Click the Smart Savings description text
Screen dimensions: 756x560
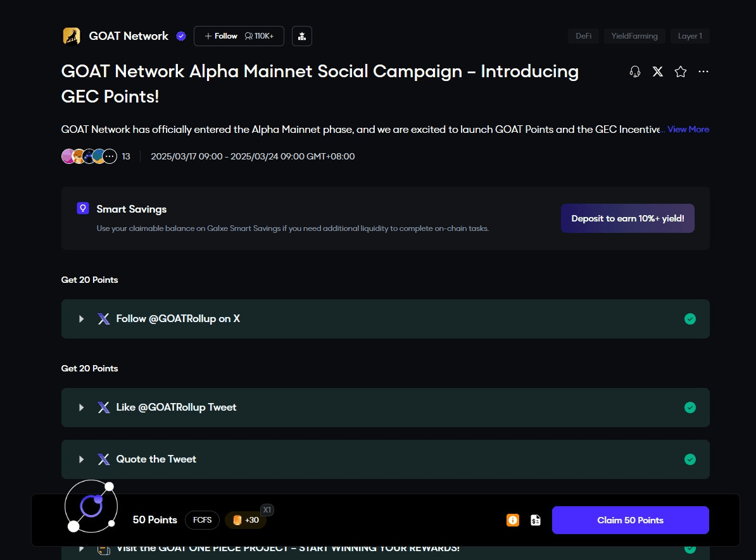point(293,228)
